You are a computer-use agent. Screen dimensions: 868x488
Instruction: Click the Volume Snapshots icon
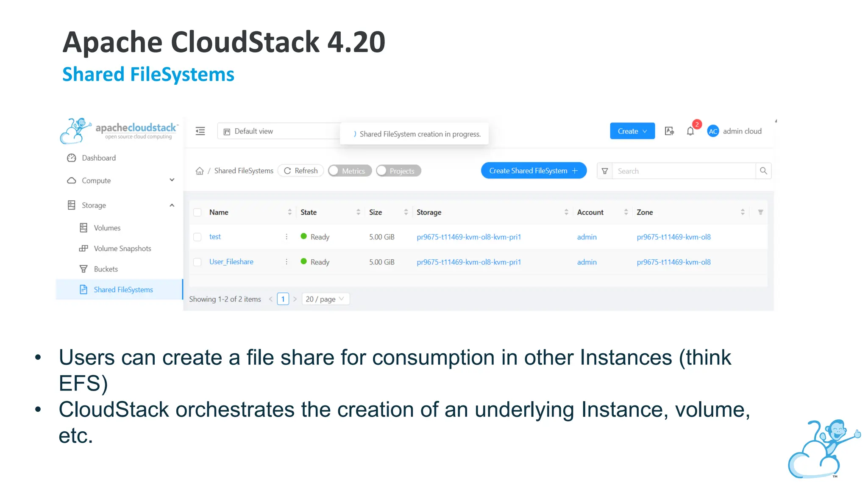[x=83, y=249]
